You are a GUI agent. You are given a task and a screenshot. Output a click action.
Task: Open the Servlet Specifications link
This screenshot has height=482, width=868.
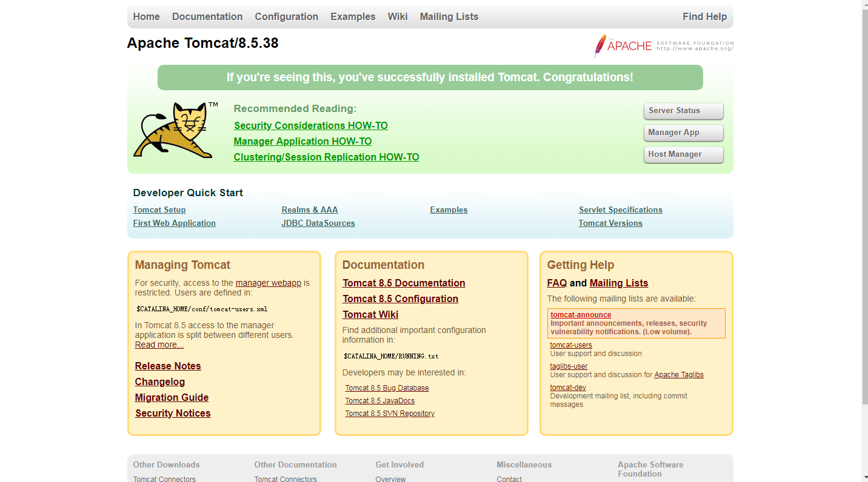[621, 210]
